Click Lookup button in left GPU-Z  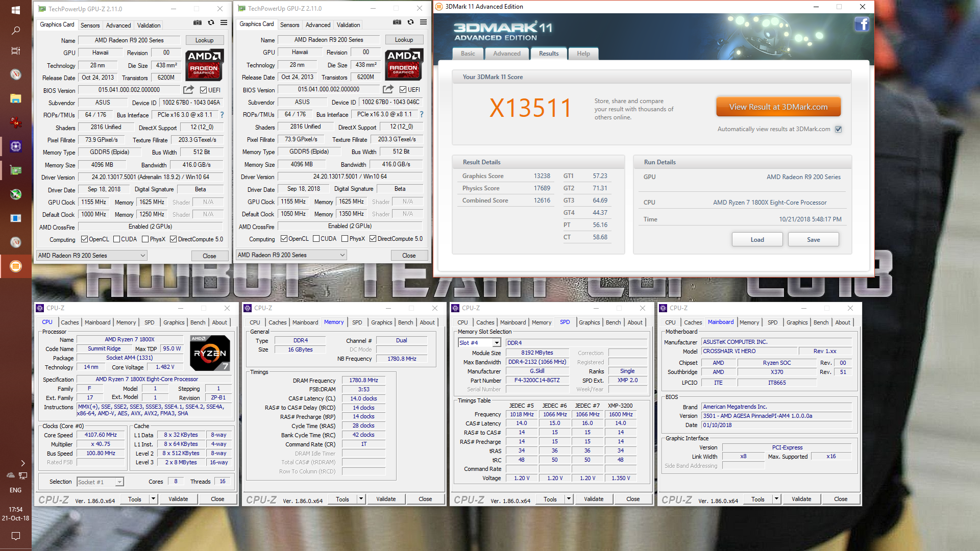pos(204,40)
